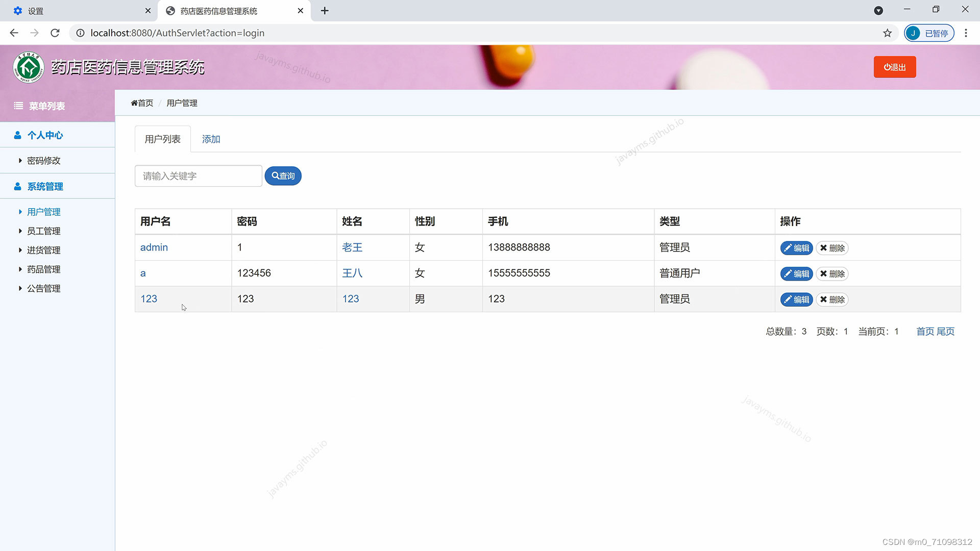Open username link 123
Screen dimensions: 980x551
tap(149, 299)
